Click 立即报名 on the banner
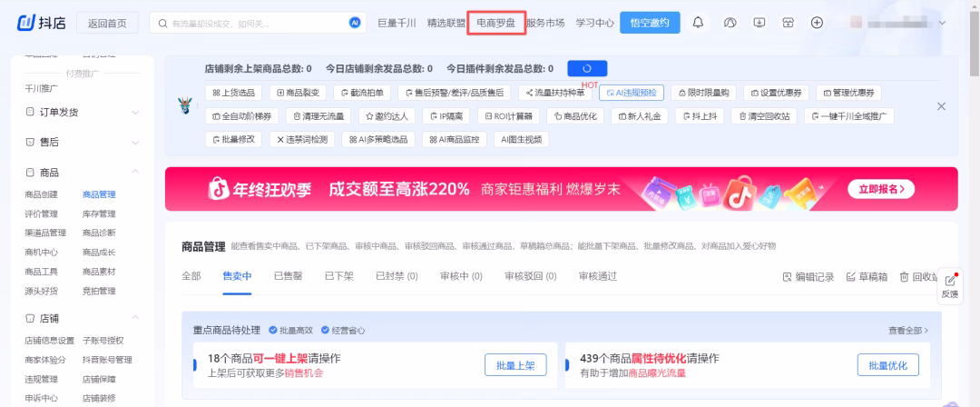The height and width of the screenshot is (407, 980). [881, 189]
